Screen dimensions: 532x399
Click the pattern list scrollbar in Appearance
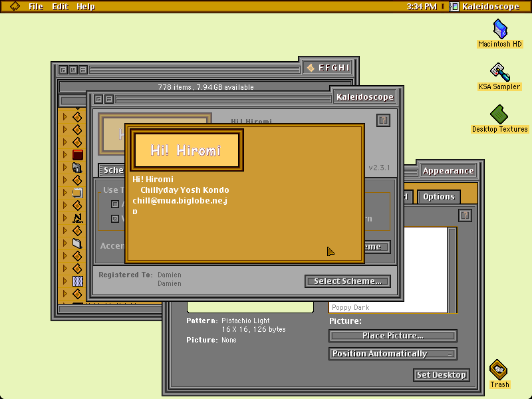452,270
